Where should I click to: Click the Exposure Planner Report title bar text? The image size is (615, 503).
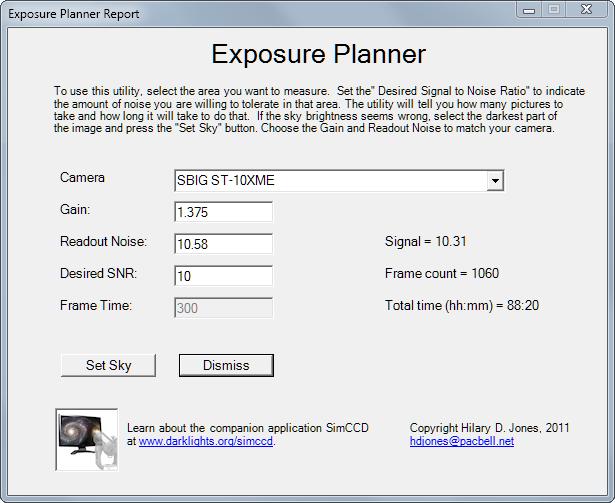point(74,14)
